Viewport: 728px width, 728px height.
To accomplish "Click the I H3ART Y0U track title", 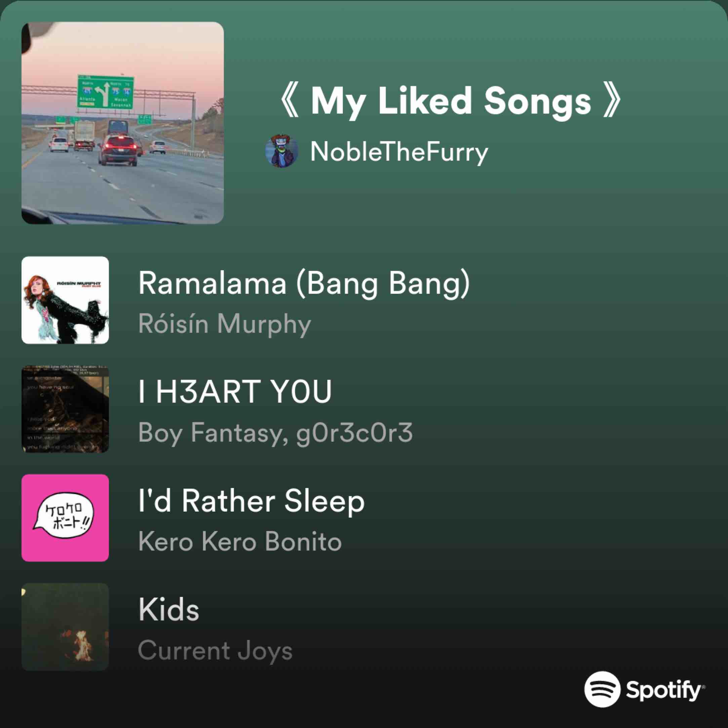I will (235, 392).
